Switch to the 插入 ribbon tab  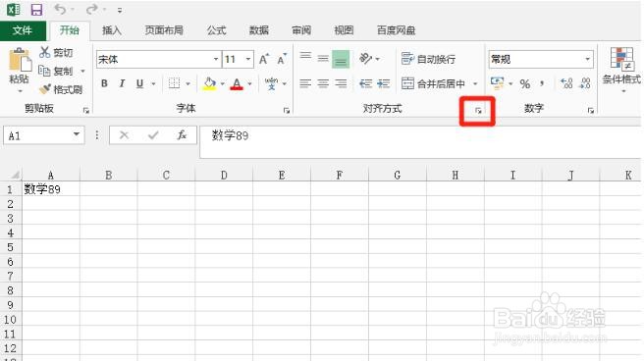[x=112, y=30]
